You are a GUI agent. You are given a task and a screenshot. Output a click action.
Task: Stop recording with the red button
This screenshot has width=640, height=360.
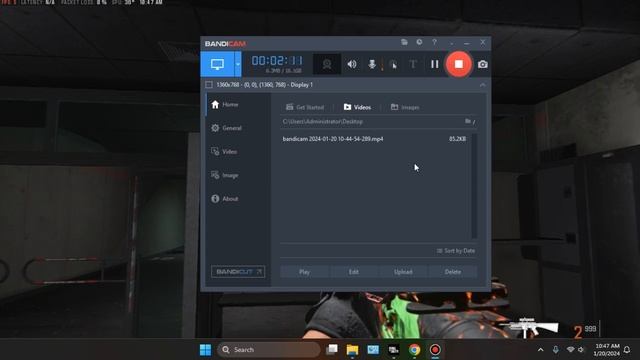(459, 64)
